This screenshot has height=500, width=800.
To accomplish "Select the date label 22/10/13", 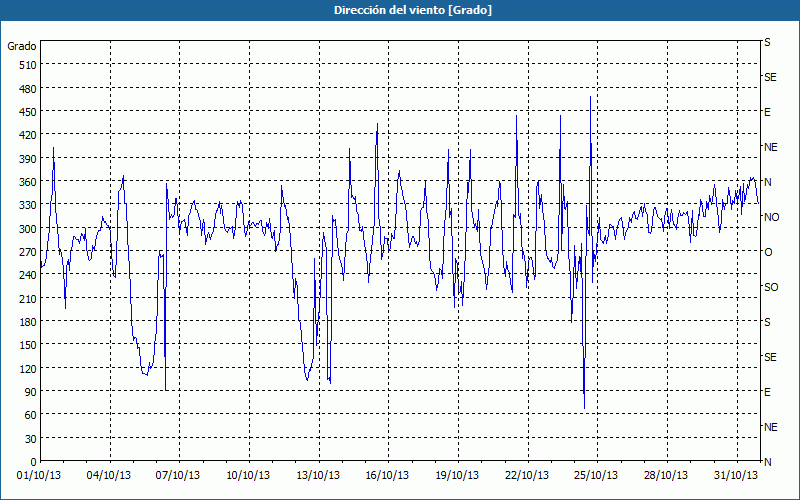I will click(527, 476).
